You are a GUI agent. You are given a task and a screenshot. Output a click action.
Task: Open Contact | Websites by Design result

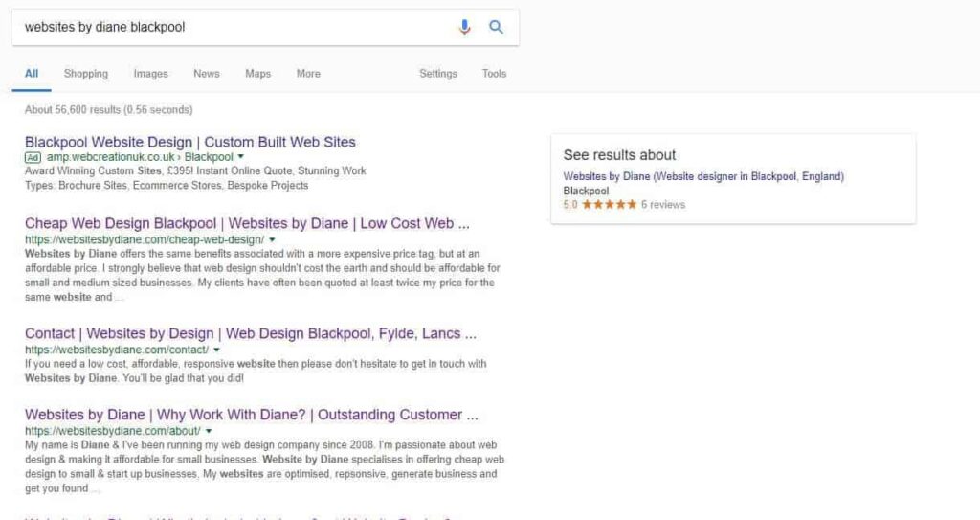[251, 333]
